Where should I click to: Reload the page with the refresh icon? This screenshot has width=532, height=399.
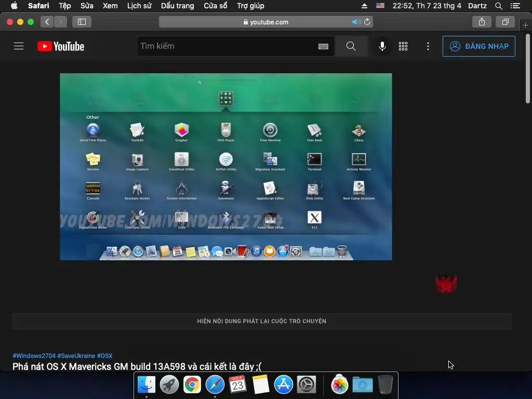[x=367, y=22]
